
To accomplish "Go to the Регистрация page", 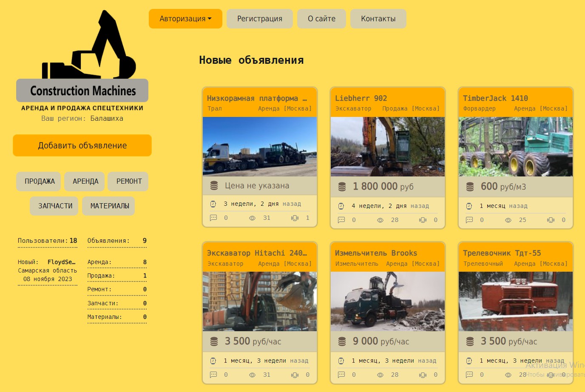I will coord(260,19).
